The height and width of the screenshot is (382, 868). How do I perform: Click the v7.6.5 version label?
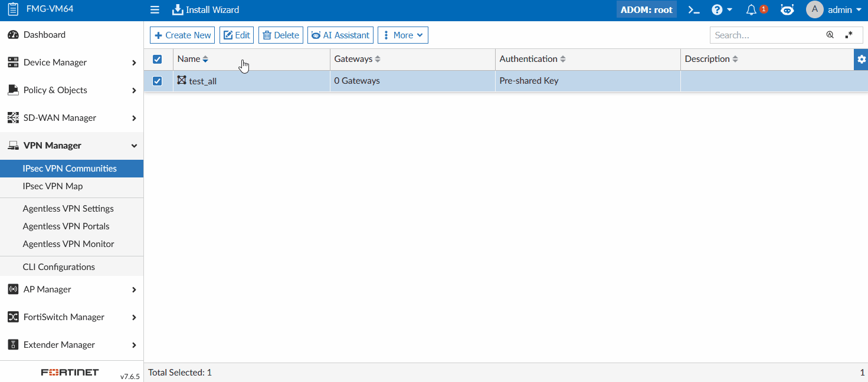pyautogui.click(x=130, y=376)
